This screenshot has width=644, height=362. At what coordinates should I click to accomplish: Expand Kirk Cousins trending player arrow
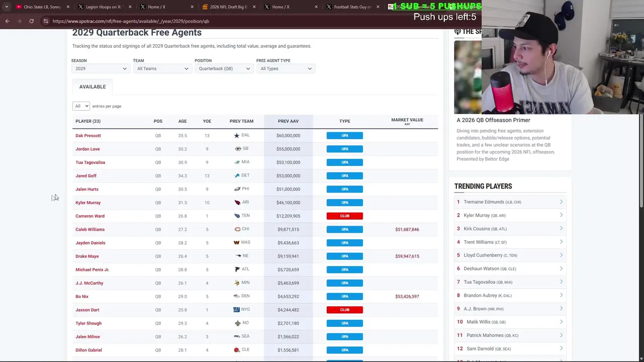(x=561, y=229)
